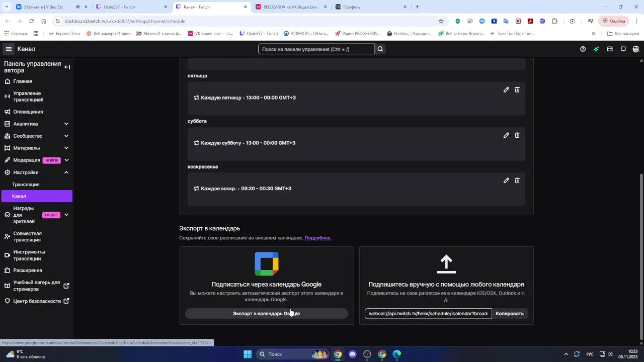Click the page vertical scrollbar thumb

pos(641,256)
